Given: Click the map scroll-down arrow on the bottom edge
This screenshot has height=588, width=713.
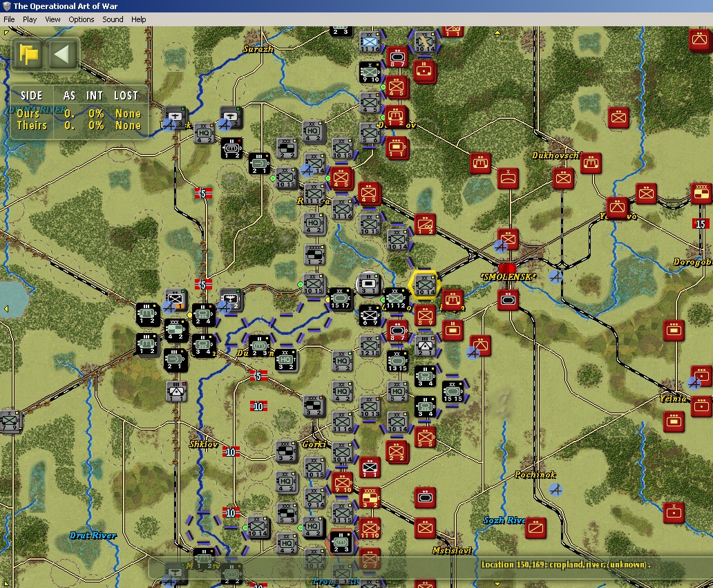Looking at the screenshot, I should click(x=497, y=583).
